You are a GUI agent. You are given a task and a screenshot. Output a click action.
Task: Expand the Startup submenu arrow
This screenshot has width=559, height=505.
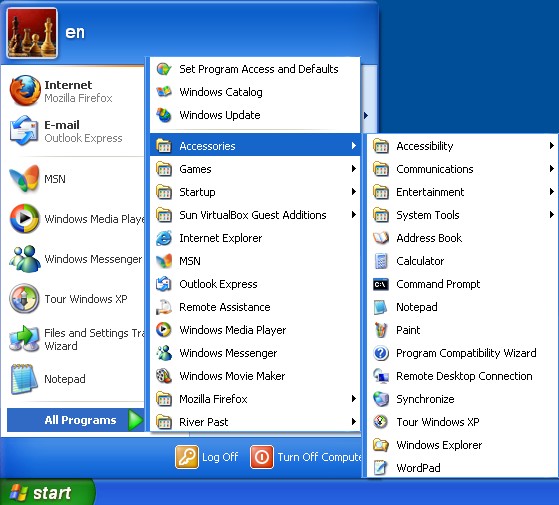point(353,192)
